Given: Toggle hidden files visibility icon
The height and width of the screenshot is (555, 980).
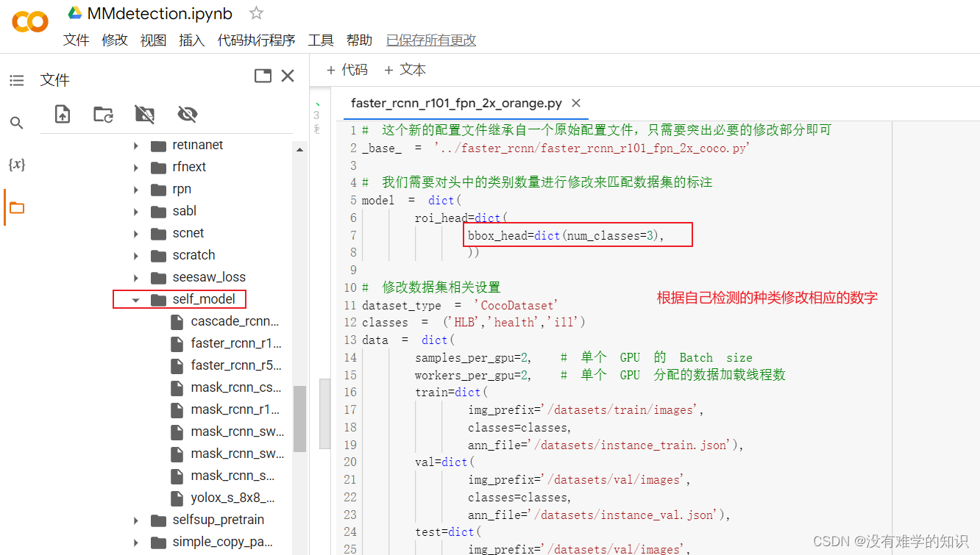Looking at the screenshot, I should (187, 114).
